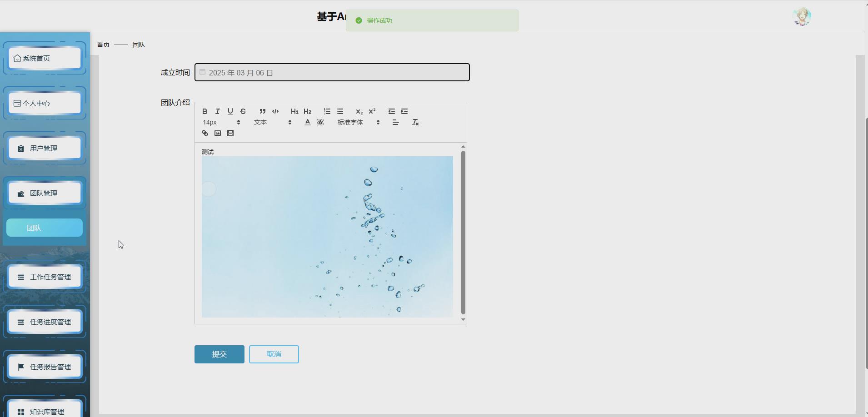Image resolution: width=868 pixels, height=417 pixels.
Task: Click the 团队 breadcrumb item
Action: [139, 45]
